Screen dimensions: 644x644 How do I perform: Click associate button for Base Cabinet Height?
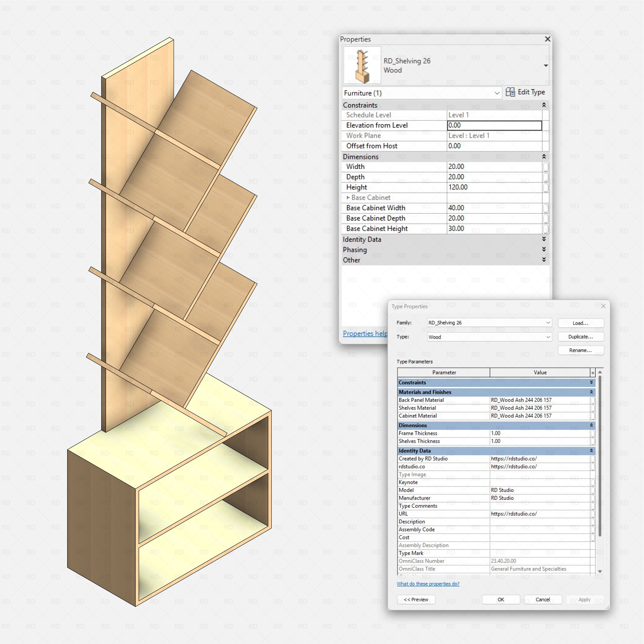pos(546,229)
